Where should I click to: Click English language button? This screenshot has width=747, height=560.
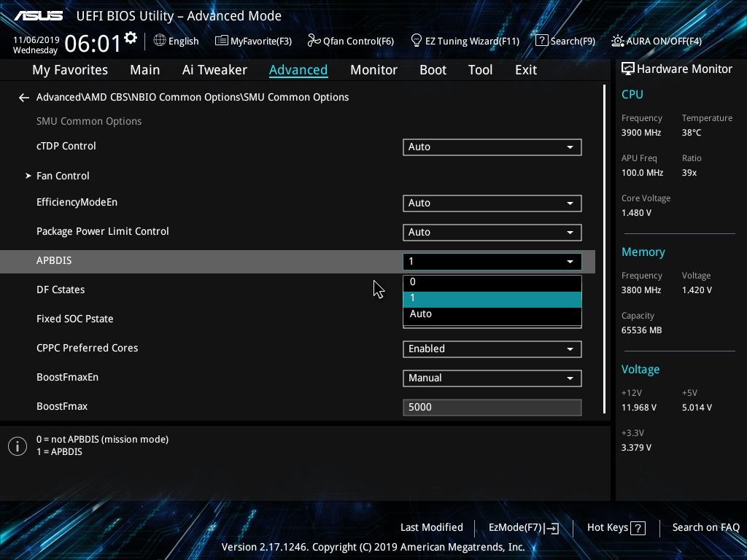177,41
